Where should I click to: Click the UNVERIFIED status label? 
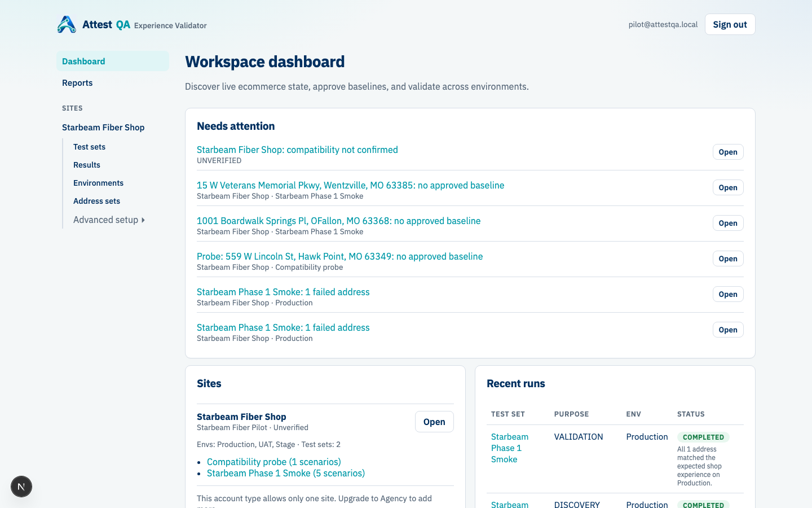[219, 160]
